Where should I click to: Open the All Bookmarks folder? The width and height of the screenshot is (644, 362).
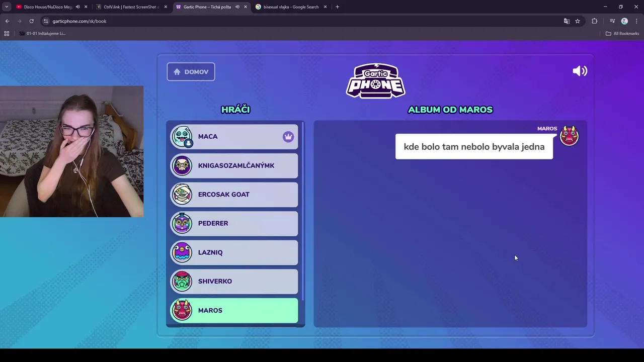622,34
